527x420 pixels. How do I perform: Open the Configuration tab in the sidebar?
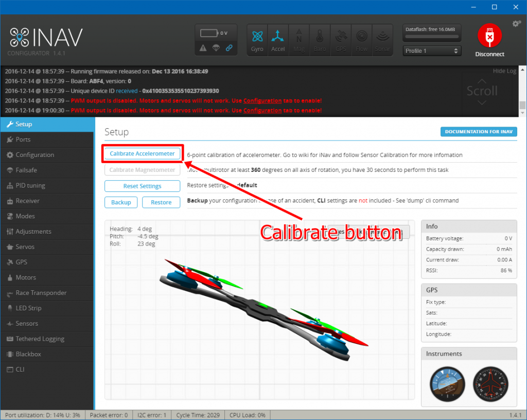coord(34,155)
